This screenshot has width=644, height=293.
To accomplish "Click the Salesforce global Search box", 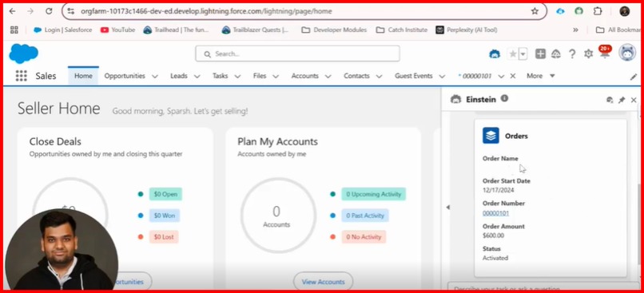I will click(297, 53).
